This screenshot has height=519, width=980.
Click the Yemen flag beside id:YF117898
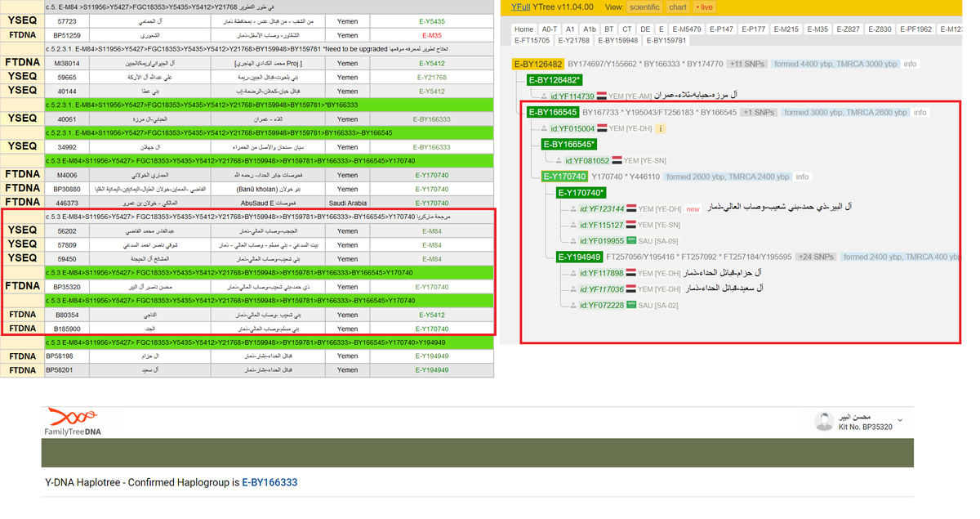tap(632, 273)
